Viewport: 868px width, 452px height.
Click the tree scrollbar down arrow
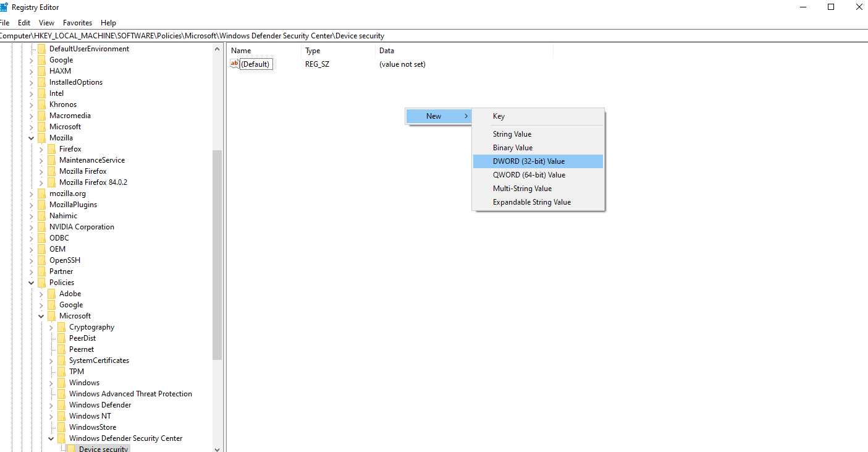point(217,449)
